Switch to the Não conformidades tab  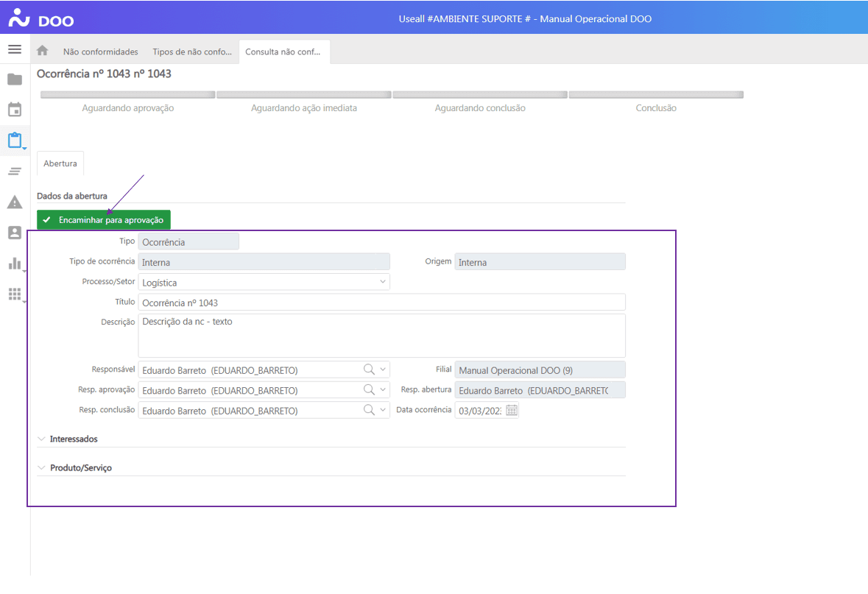101,52
